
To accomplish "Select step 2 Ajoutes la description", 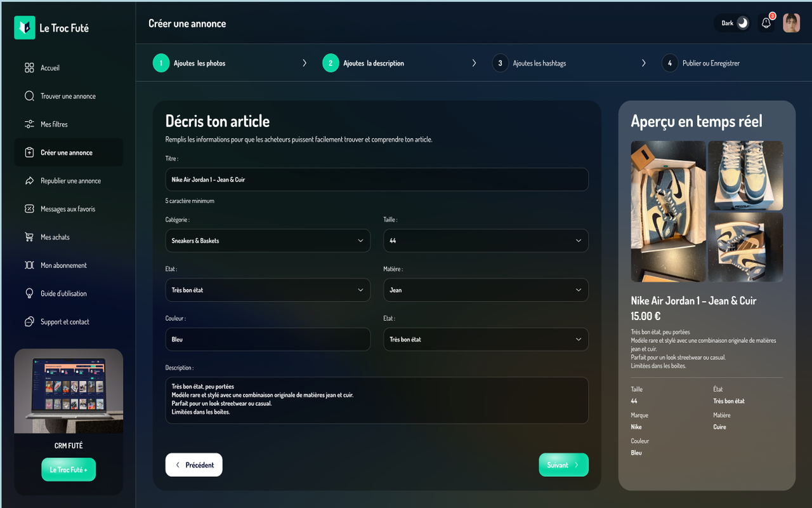I will (363, 63).
